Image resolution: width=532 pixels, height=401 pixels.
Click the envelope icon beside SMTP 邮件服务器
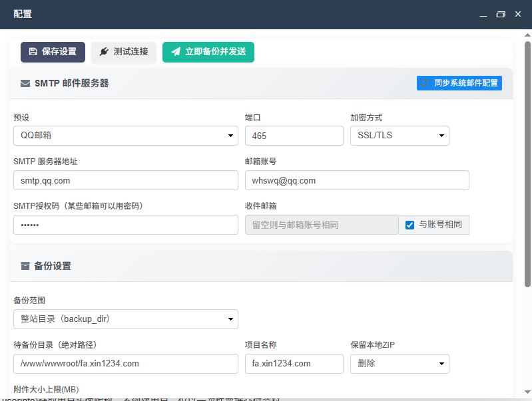pyautogui.click(x=25, y=83)
